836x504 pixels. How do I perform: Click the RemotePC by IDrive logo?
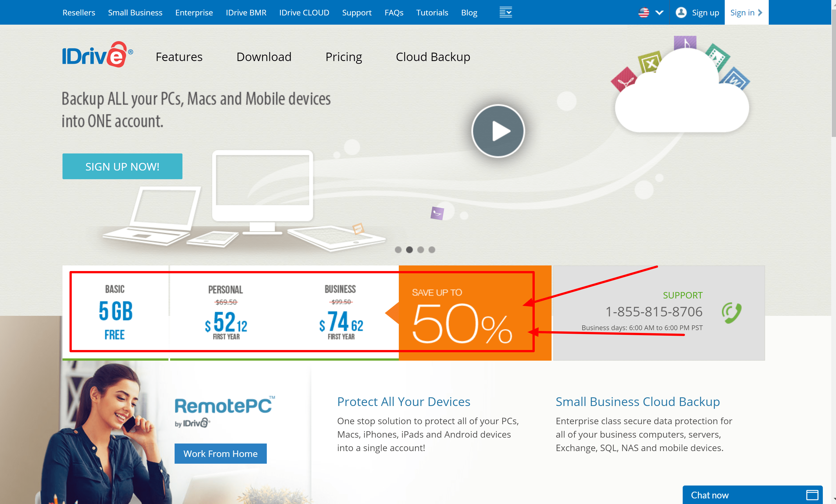(224, 412)
